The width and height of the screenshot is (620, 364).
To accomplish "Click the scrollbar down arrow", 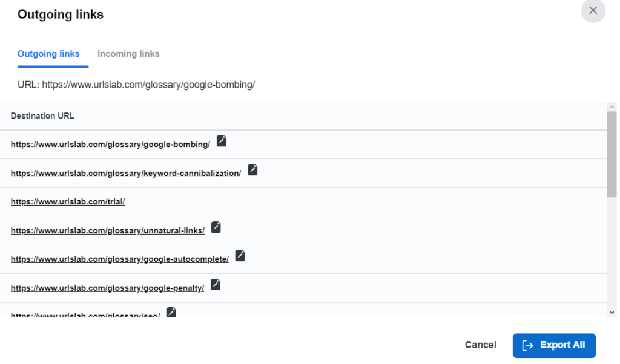I will (x=613, y=313).
